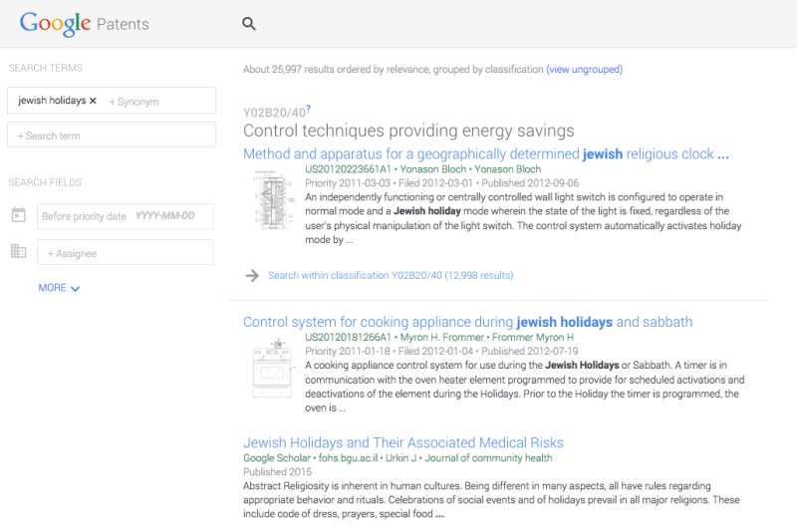
Task: Open the Google Patents logo homepage
Action: click(84, 24)
